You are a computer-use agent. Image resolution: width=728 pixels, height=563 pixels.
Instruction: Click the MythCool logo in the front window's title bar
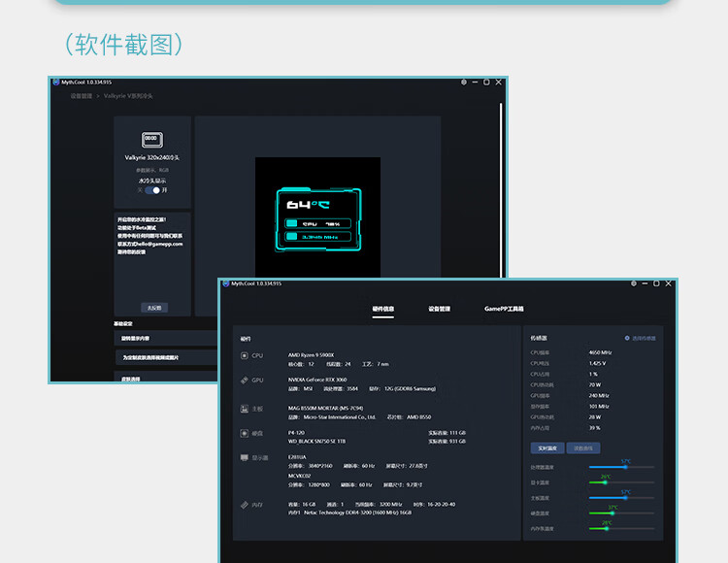point(226,283)
